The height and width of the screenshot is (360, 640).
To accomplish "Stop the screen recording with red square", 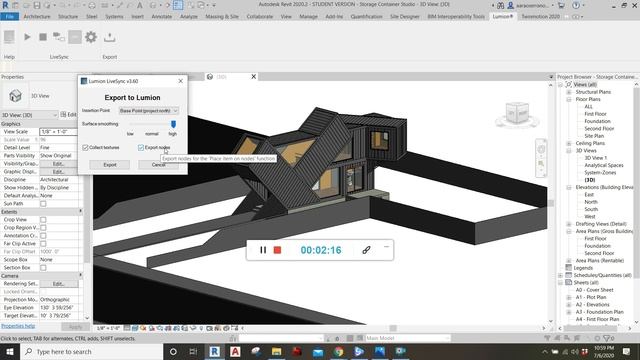I will pos(277,250).
